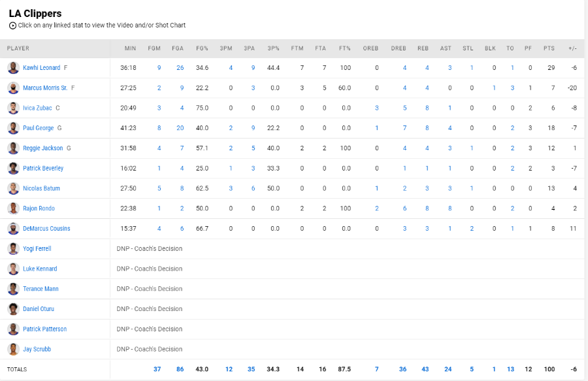Open Jay Scrubb's player link
This screenshot has height=381, width=588.
[x=37, y=349]
